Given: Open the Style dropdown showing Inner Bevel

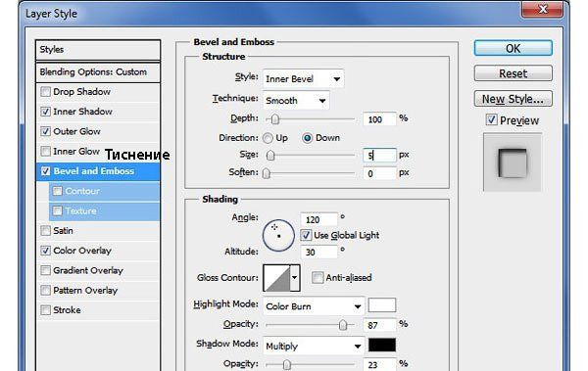Looking at the screenshot, I should [303, 78].
